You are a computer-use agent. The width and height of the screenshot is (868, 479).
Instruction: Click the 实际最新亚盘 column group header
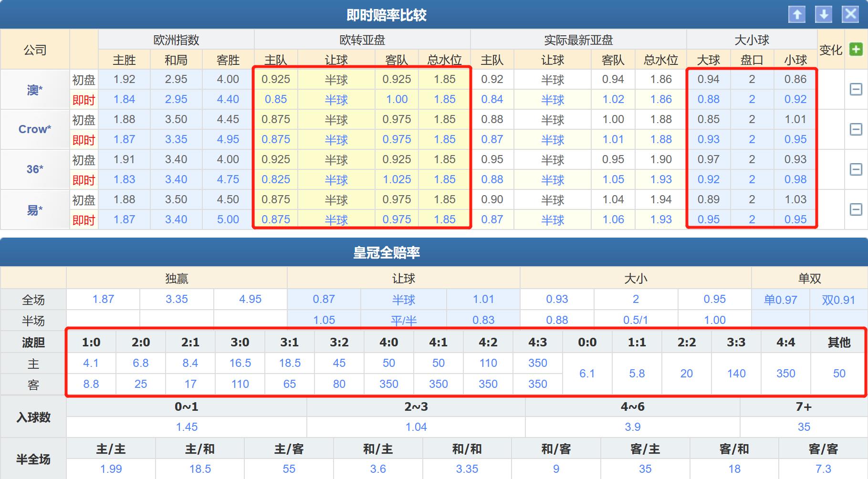point(578,40)
